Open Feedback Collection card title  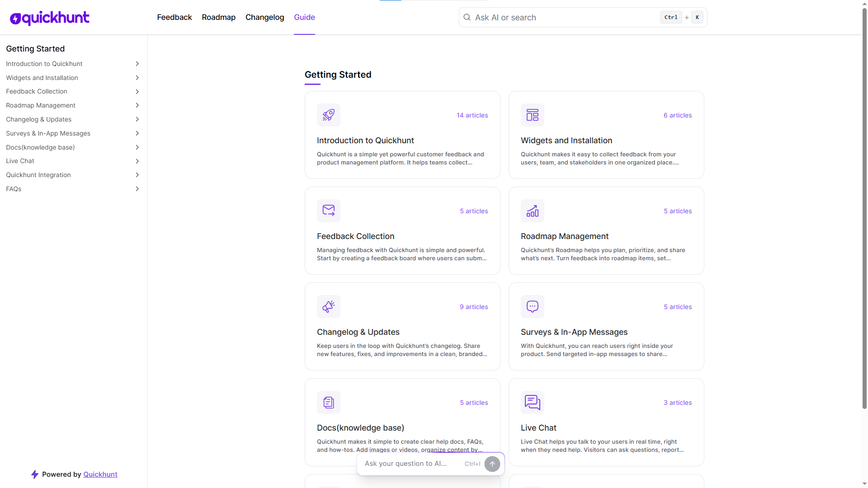pyautogui.click(x=355, y=236)
